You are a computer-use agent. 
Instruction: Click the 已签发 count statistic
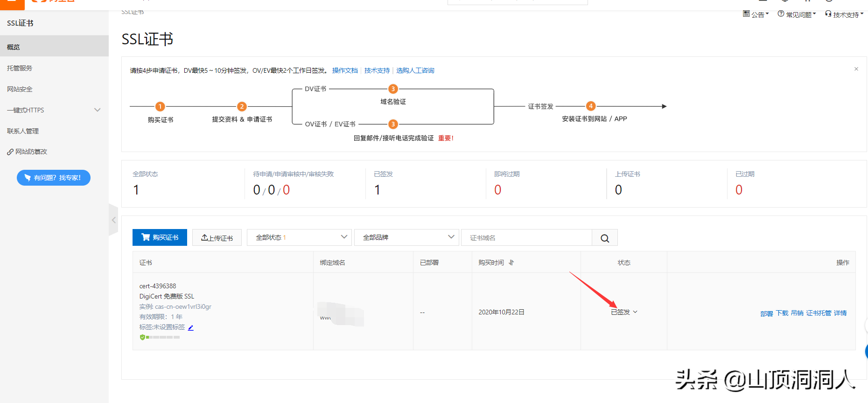tap(378, 190)
